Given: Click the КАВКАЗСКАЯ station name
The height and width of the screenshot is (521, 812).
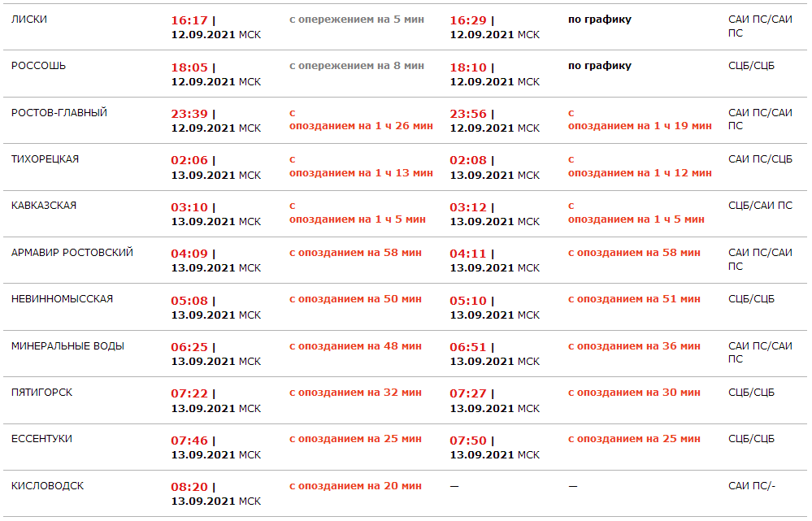Looking at the screenshot, I should pyautogui.click(x=44, y=206).
